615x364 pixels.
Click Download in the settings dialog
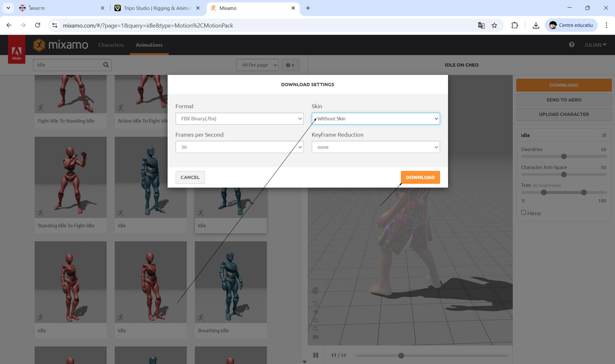click(420, 177)
